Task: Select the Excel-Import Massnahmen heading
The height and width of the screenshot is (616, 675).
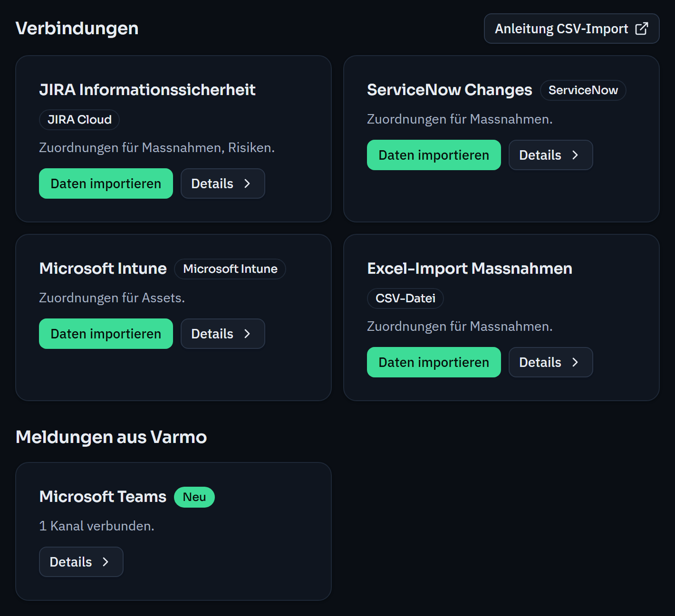Action: tap(470, 269)
